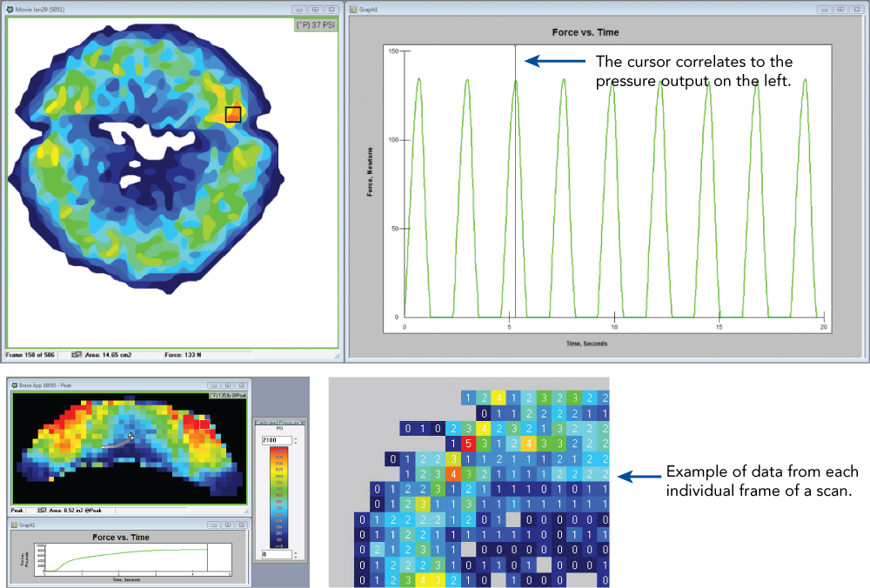This screenshot has height=588, width=870.
Task: Click the down spinner on the lower pressure field
Action: click(x=296, y=558)
